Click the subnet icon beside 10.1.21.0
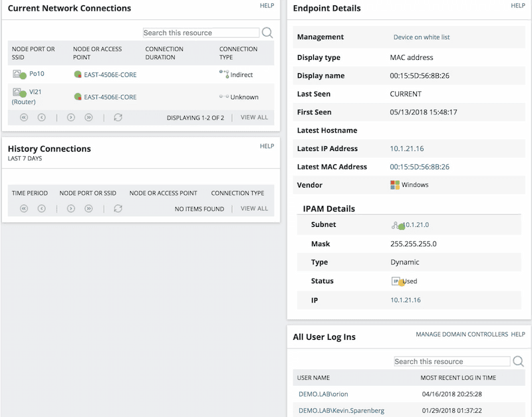532x417 pixels. point(396,225)
